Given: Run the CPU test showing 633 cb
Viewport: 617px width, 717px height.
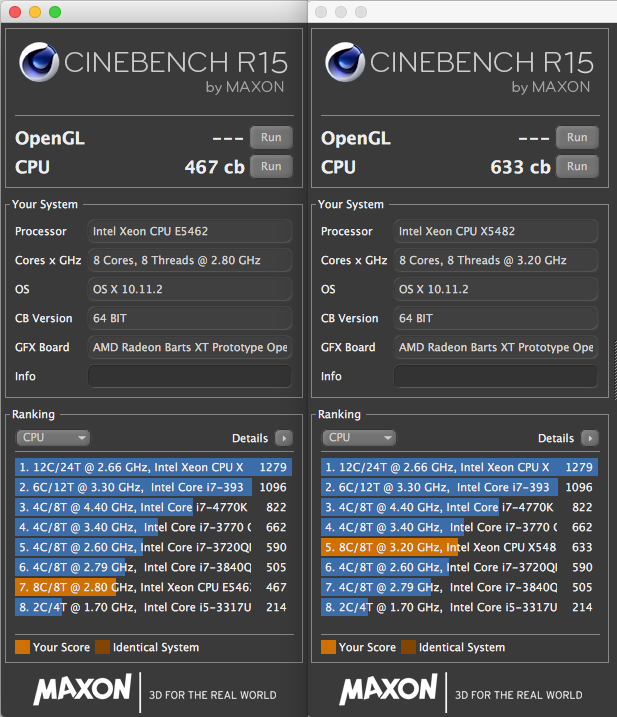Looking at the screenshot, I should pos(577,166).
